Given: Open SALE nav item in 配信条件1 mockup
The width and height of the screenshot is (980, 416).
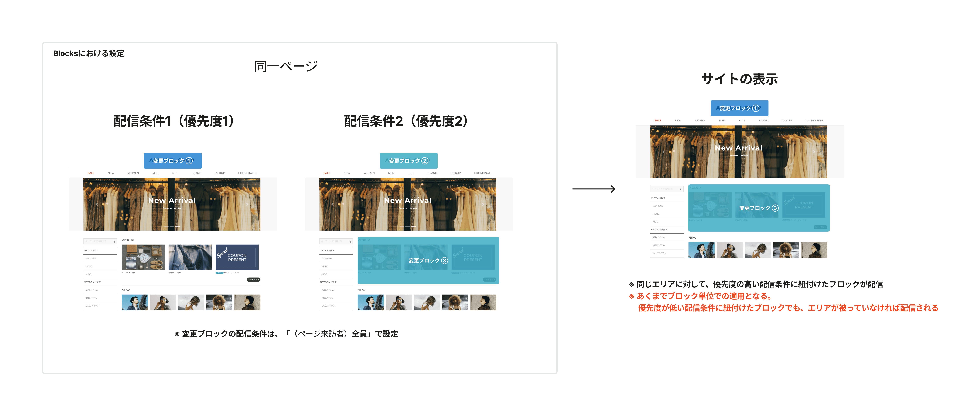Looking at the screenshot, I should point(91,173).
